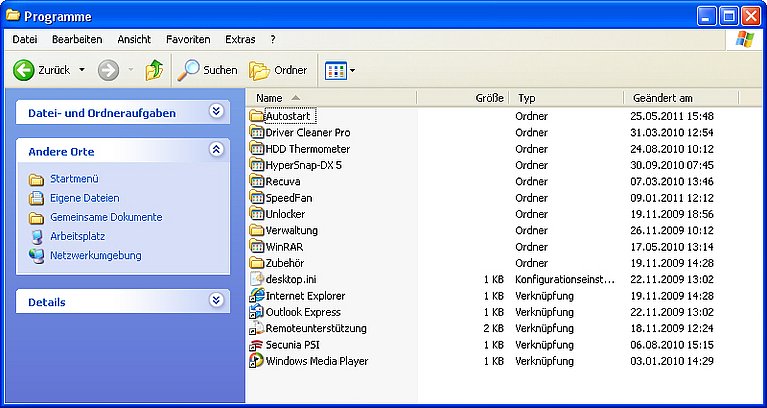Click the Netzwerkumgebung network icon

click(36, 256)
